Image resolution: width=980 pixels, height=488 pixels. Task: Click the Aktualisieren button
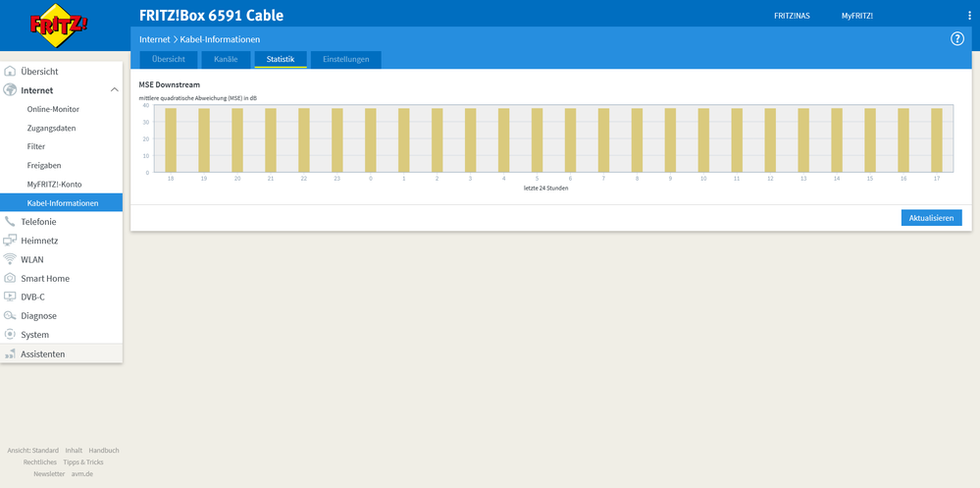(x=931, y=218)
